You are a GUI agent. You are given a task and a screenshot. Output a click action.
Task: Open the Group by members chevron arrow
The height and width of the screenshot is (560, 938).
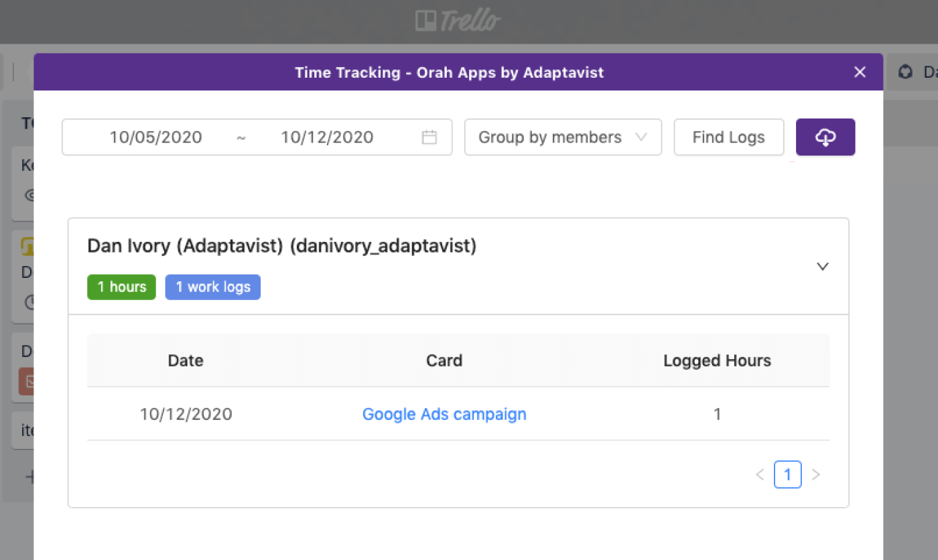click(643, 137)
